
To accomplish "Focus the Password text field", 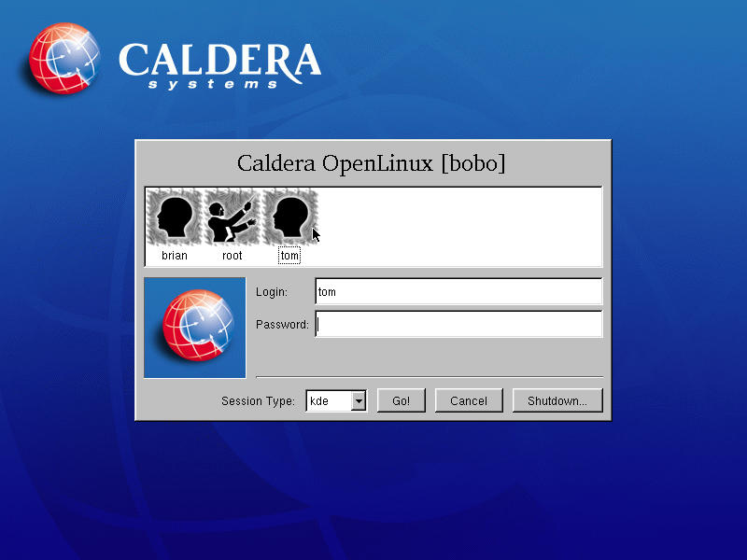I will [458, 325].
